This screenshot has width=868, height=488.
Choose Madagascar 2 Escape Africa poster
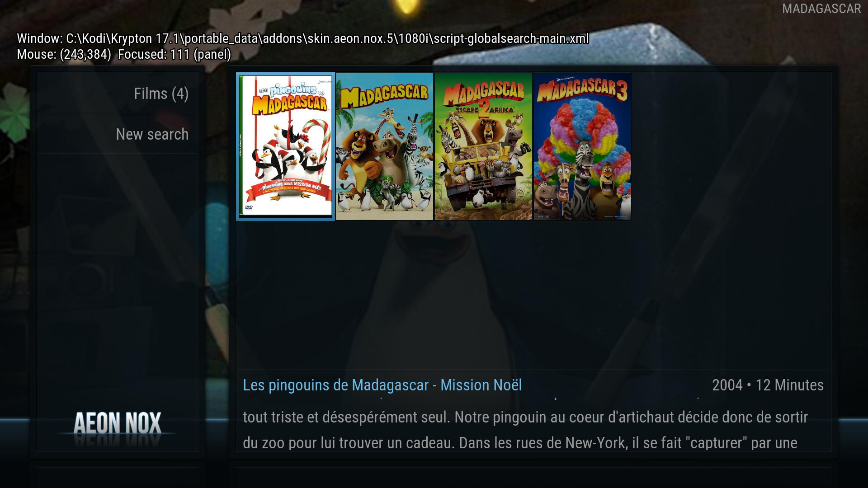point(483,146)
